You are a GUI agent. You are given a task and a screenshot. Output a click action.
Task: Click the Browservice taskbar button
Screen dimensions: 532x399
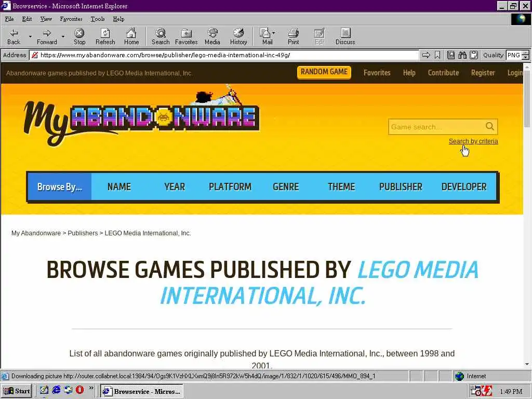(x=142, y=391)
